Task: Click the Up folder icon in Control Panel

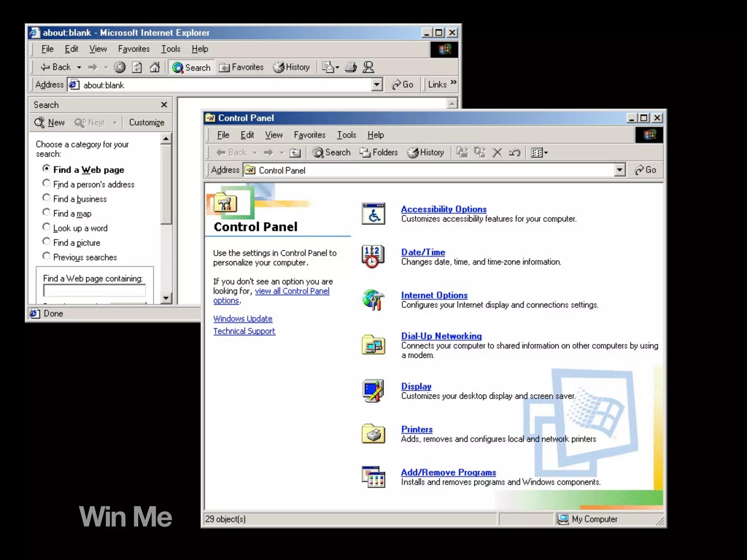Action: click(x=295, y=152)
